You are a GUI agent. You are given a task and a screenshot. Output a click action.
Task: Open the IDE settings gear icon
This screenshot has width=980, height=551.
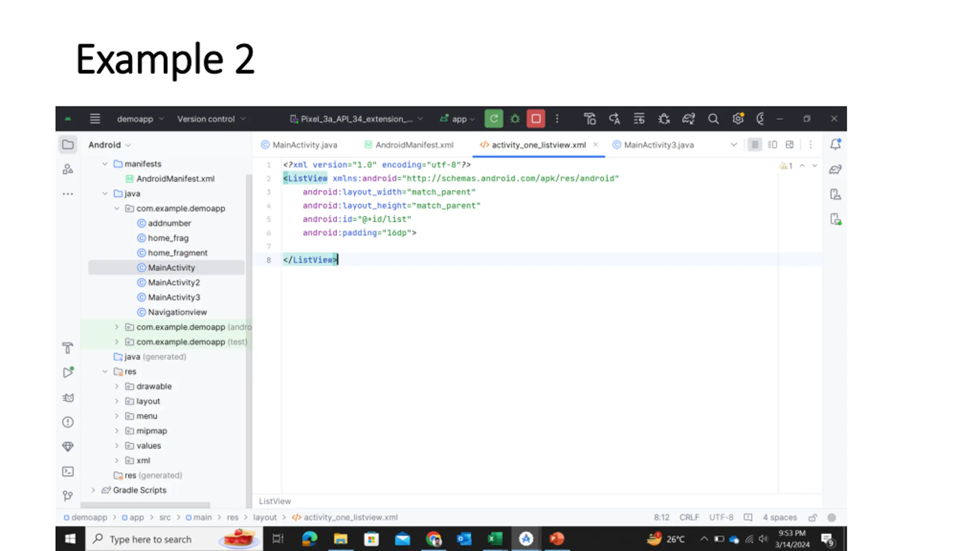(738, 119)
